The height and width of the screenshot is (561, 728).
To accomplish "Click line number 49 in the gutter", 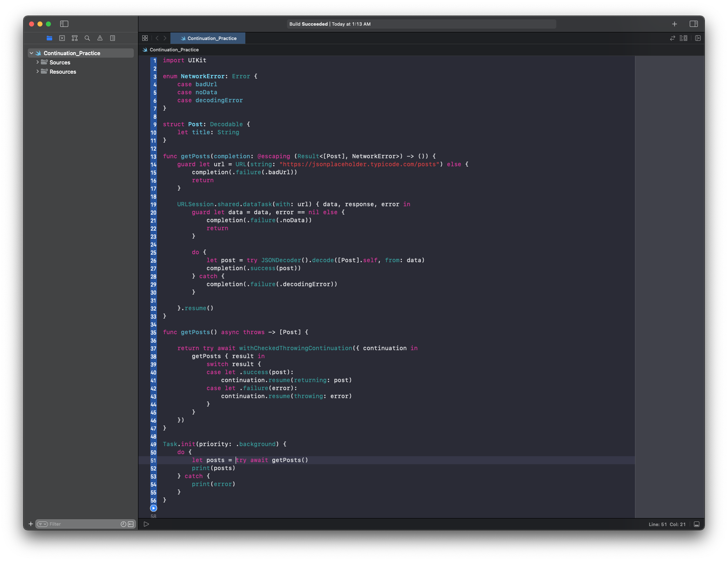I will tap(154, 444).
